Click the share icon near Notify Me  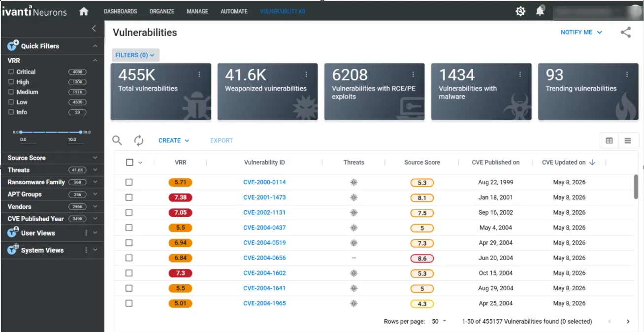(626, 33)
